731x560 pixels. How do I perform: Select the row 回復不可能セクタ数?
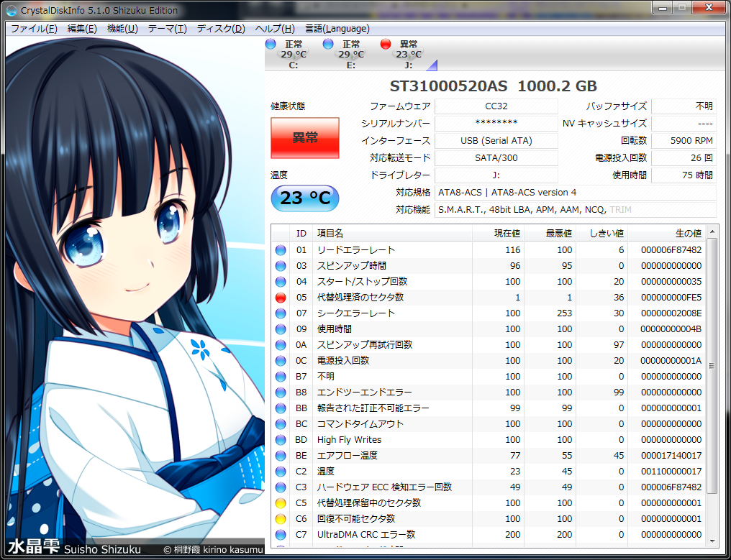click(488, 519)
